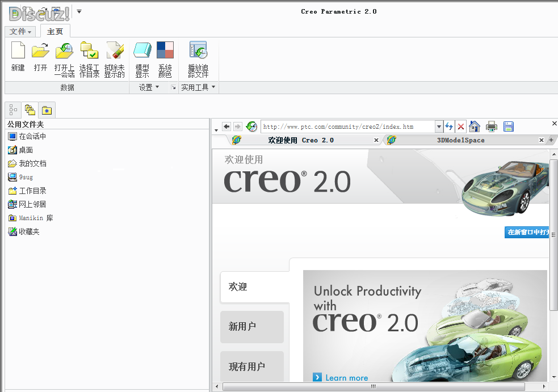Click the settings group dialog launcher arrow

coord(173,87)
